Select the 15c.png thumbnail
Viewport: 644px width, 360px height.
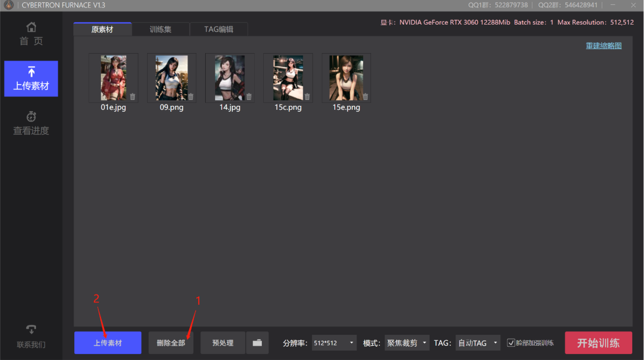288,78
